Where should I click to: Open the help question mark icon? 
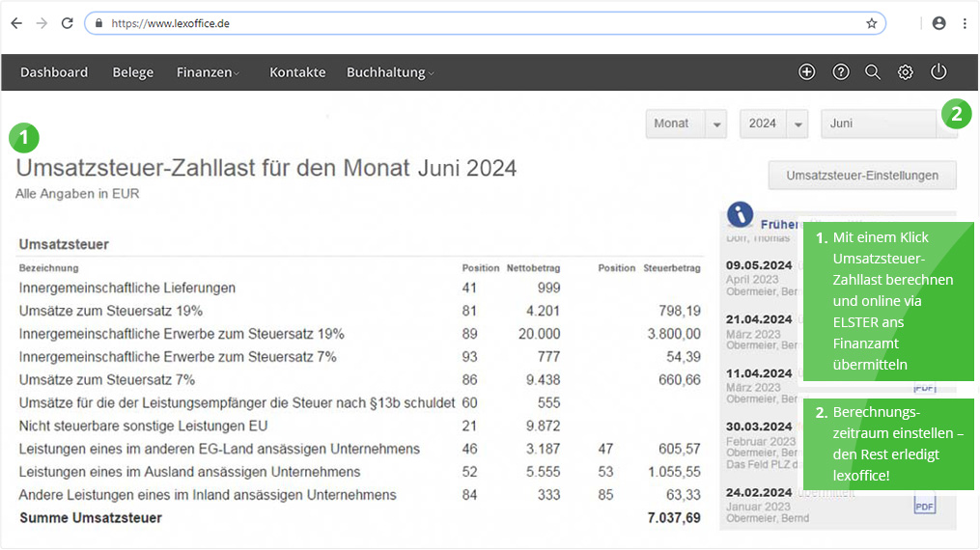841,72
